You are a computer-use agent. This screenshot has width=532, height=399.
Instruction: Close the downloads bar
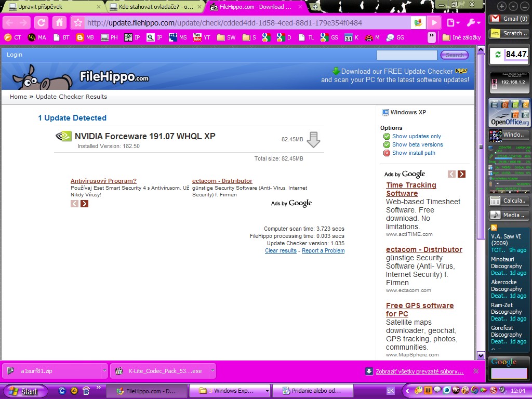476,371
